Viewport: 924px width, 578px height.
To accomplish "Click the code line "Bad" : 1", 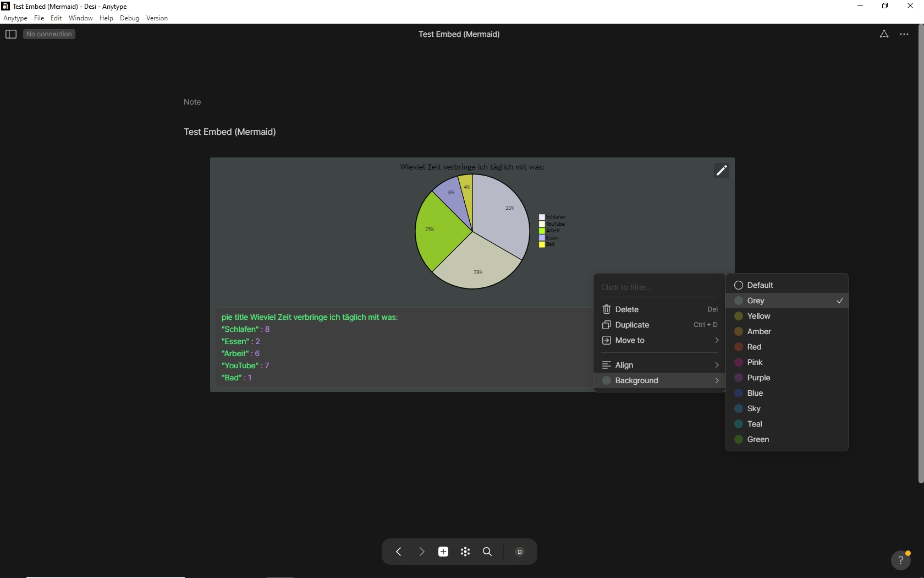I will click(x=237, y=378).
